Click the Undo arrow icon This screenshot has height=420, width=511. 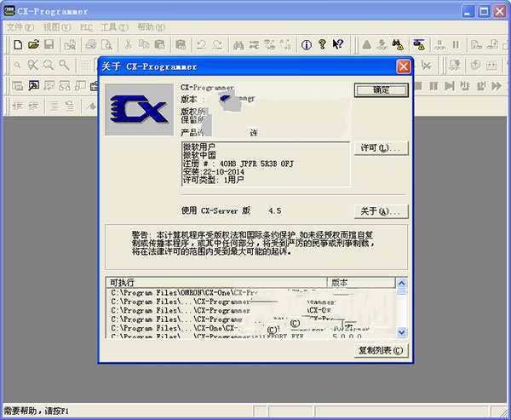(201, 44)
